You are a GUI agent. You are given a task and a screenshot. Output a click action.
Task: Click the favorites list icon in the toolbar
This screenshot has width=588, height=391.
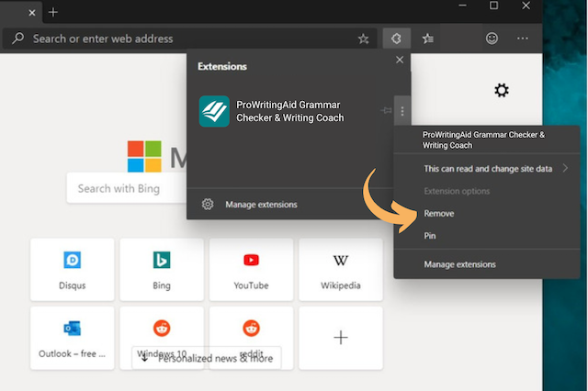click(427, 39)
